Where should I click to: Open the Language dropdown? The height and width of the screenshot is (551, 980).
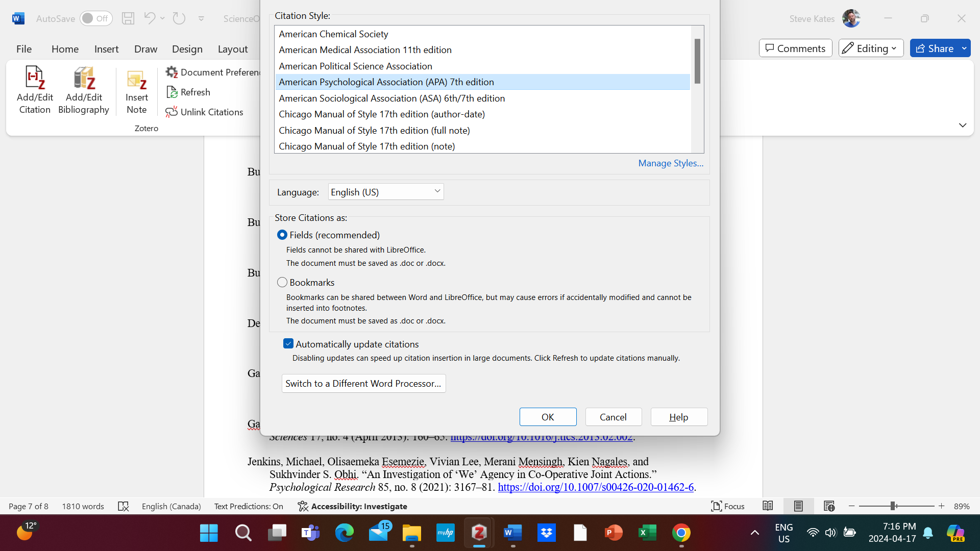(385, 192)
